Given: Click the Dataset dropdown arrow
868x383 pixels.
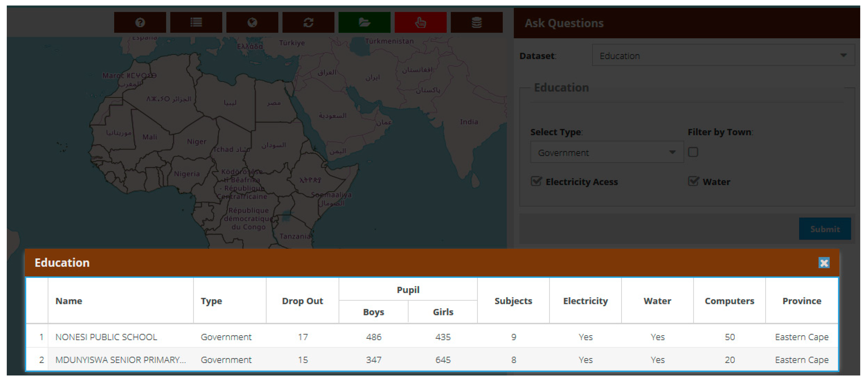Looking at the screenshot, I should pyautogui.click(x=843, y=56).
